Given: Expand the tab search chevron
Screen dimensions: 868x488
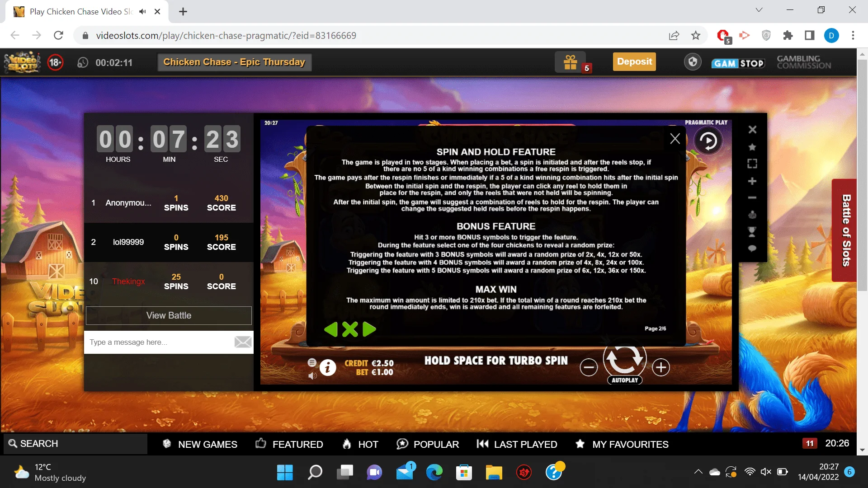Looking at the screenshot, I should pos(759,10).
